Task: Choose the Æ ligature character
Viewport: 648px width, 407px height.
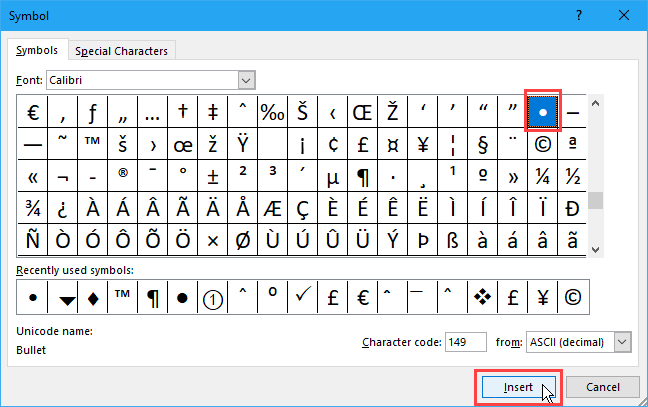Action: [x=272, y=208]
